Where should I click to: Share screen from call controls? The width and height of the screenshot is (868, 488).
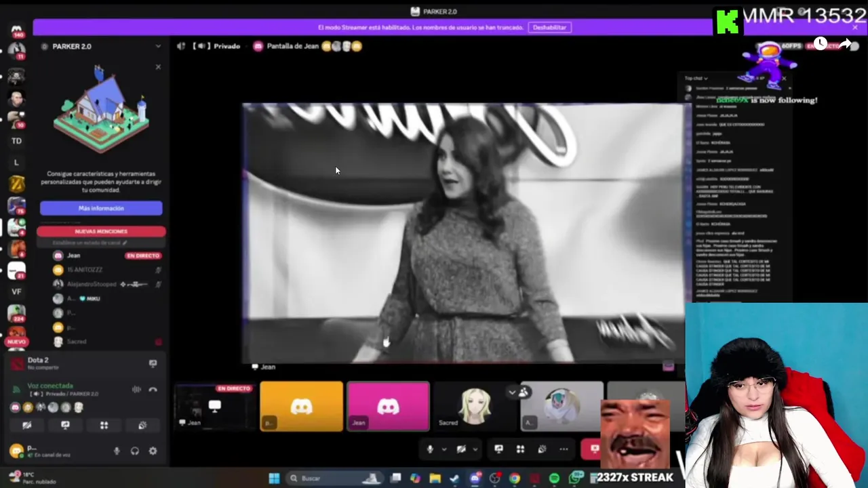point(498,449)
